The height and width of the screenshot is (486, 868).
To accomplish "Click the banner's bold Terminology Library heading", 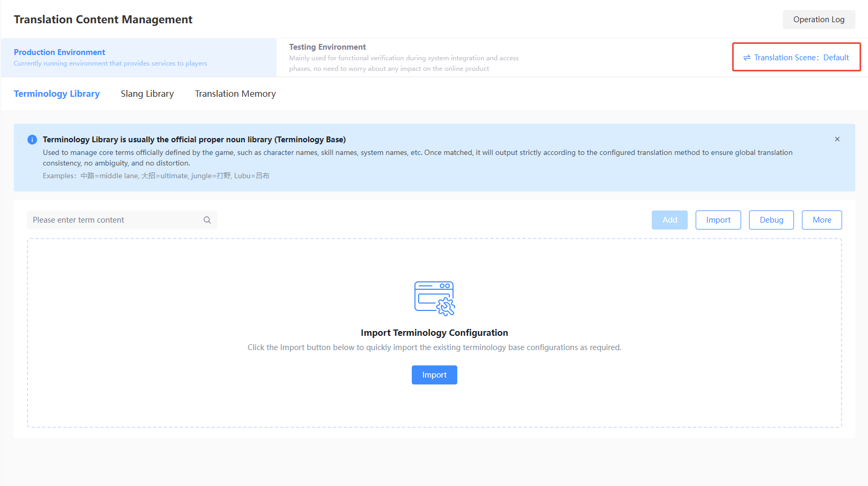I will (x=194, y=140).
